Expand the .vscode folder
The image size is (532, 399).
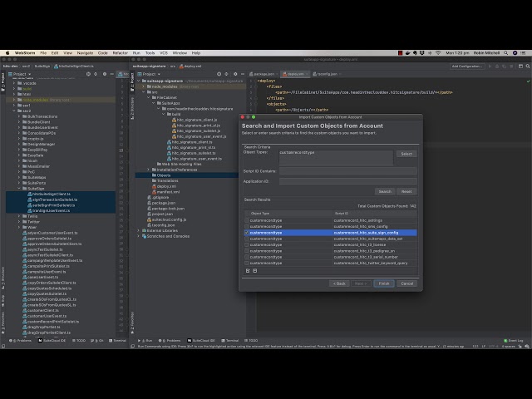pyautogui.click(x=14, y=83)
